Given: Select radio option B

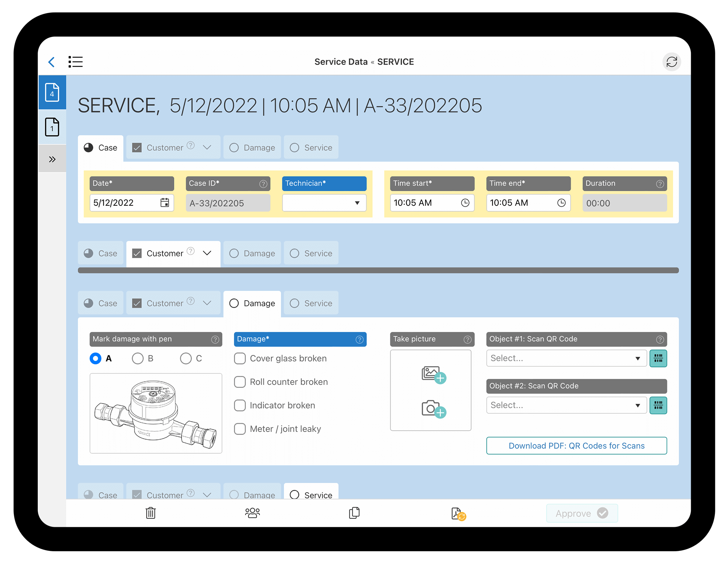Looking at the screenshot, I should (137, 359).
